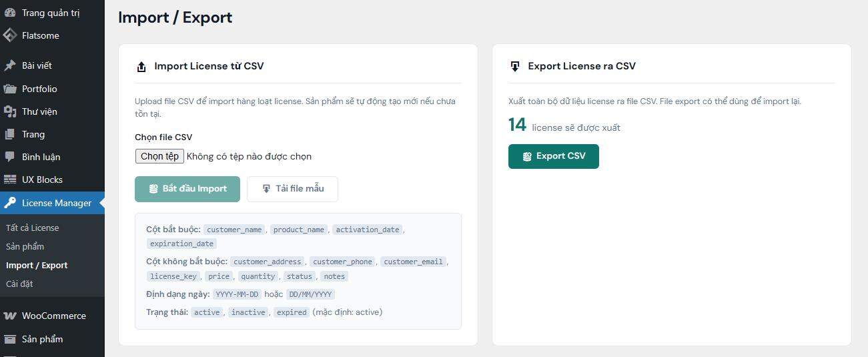The height and width of the screenshot is (357, 868).
Task: Click the Không có tệp nào được chọn text
Action: tap(249, 156)
